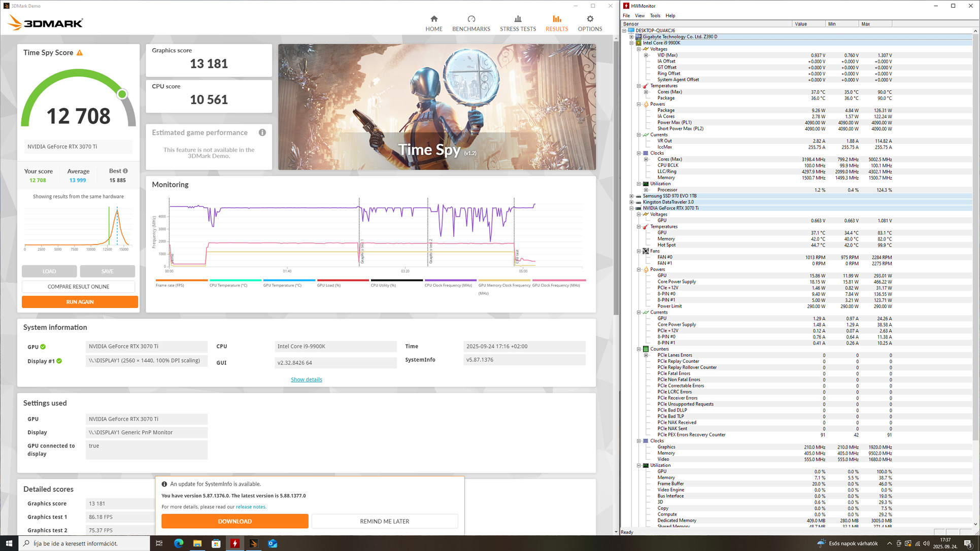Open HWMonitor Tools menu

(655, 16)
